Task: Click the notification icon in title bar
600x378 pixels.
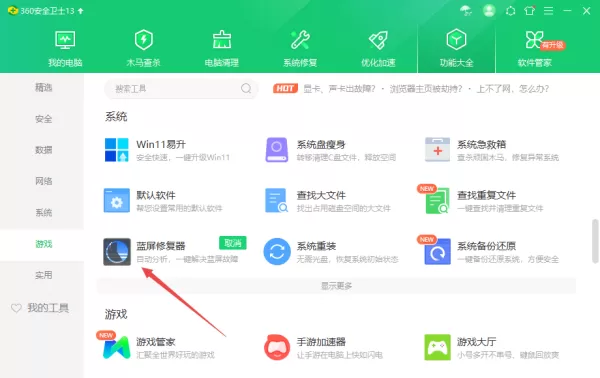Action: (510, 11)
